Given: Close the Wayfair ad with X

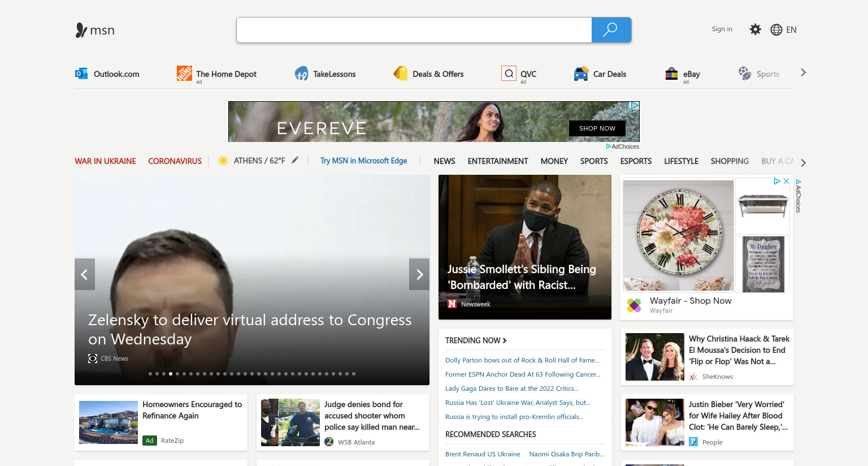Looking at the screenshot, I should 786,182.
